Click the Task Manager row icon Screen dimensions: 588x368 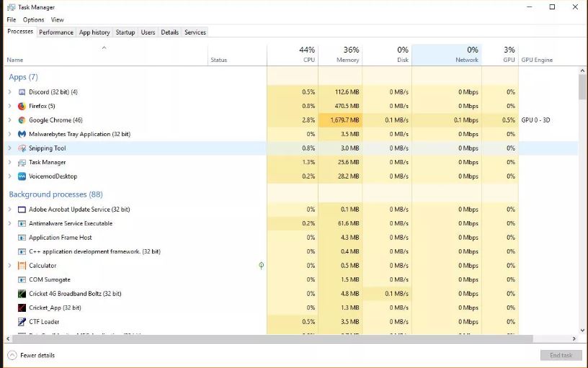tap(22, 162)
